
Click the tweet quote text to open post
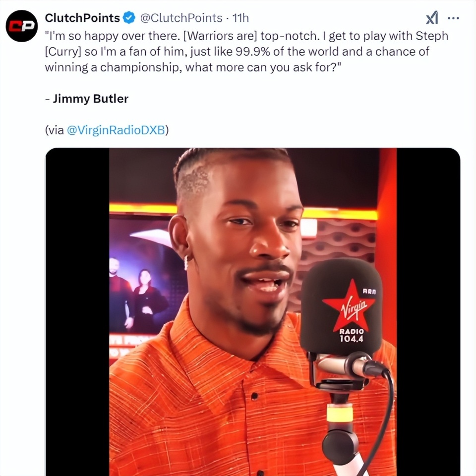tap(246, 51)
